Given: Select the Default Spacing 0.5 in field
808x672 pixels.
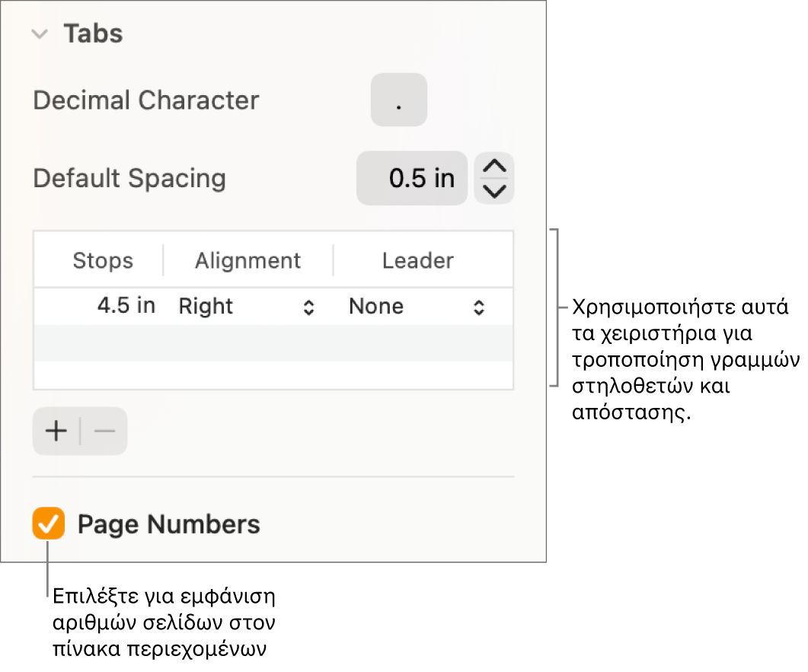Looking at the screenshot, I should tap(412, 178).
